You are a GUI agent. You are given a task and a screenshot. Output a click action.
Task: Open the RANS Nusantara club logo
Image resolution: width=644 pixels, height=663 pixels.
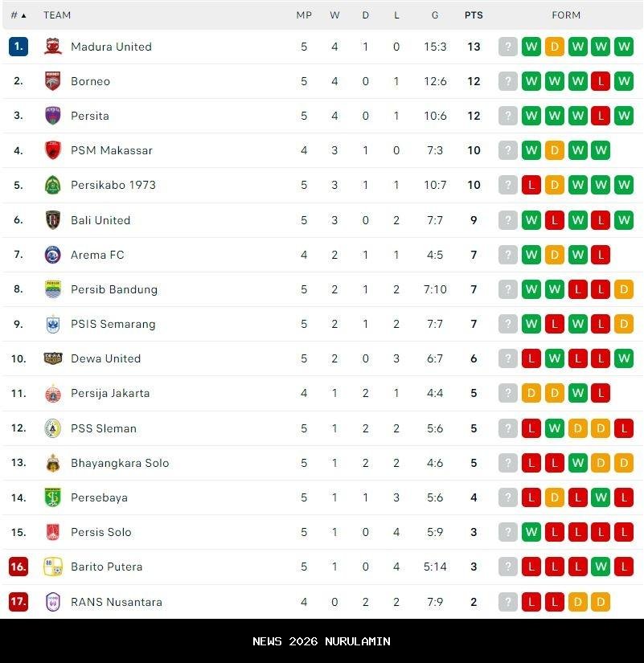click(52, 601)
